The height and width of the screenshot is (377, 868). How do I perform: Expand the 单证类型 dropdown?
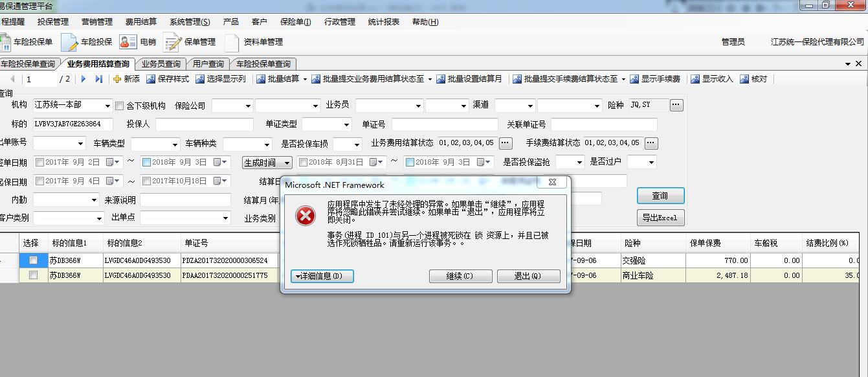(x=346, y=124)
